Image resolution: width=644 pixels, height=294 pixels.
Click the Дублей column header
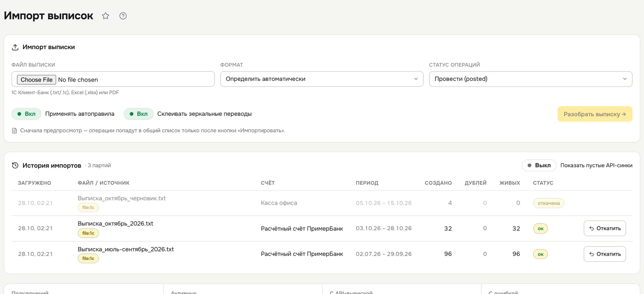(x=476, y=183)
